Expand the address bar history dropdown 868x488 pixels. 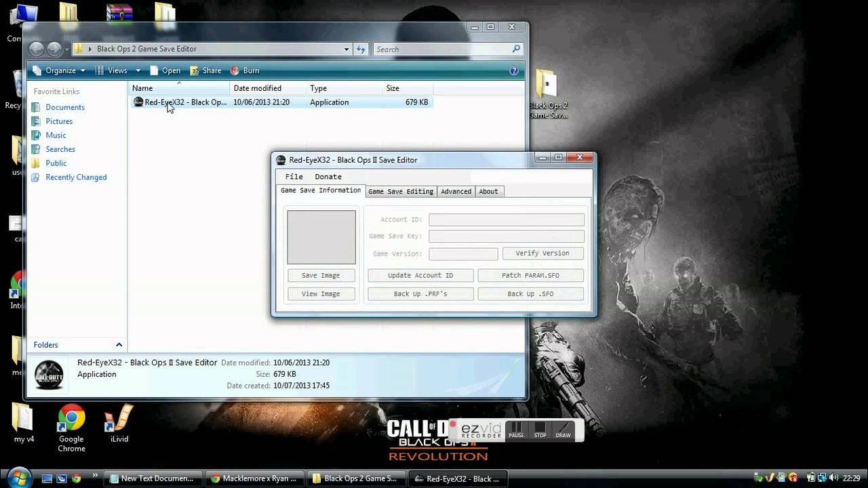[347, 49]
